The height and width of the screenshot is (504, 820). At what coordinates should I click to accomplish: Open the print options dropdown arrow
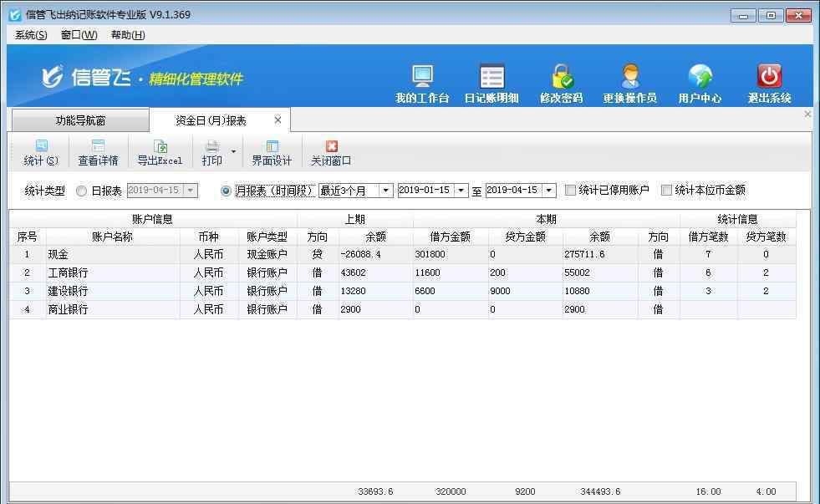tap(233, 151)
